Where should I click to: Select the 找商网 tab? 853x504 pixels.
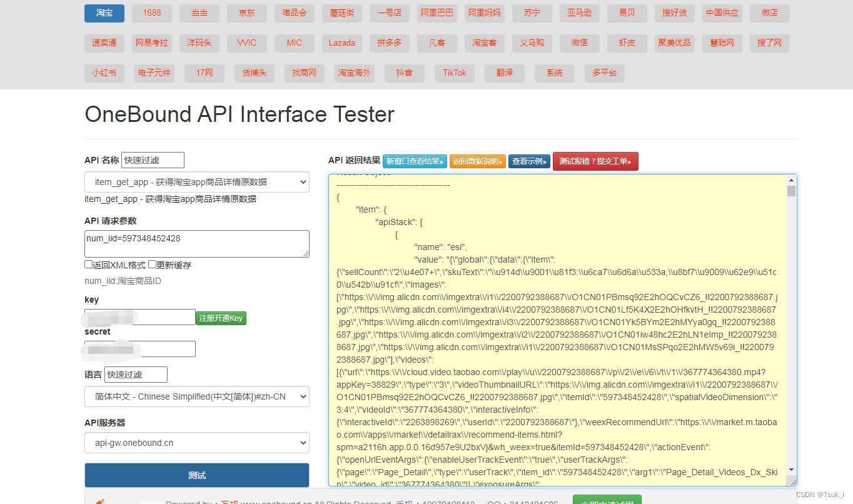(305, 73)
